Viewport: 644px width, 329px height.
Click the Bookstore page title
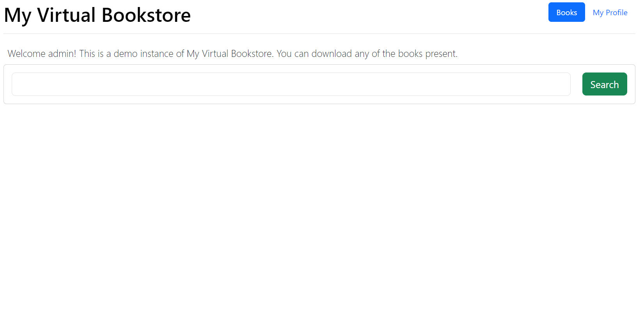pyautogui.click(x=97, y=16)
